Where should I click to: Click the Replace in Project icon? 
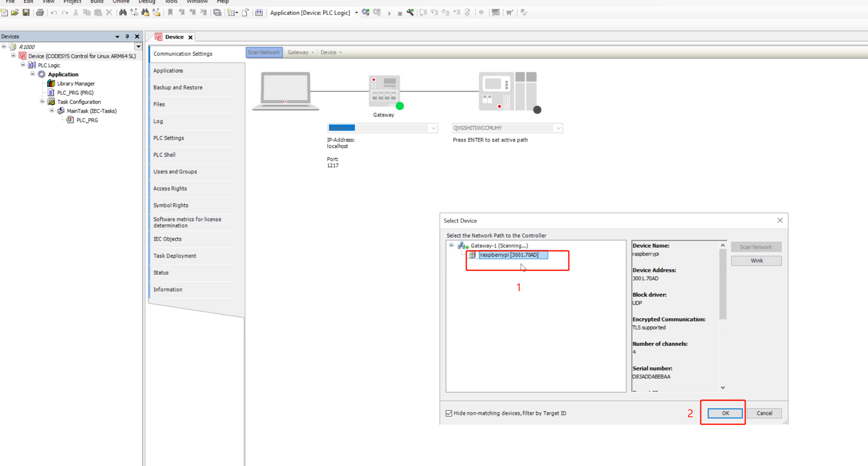coord(156,13)
